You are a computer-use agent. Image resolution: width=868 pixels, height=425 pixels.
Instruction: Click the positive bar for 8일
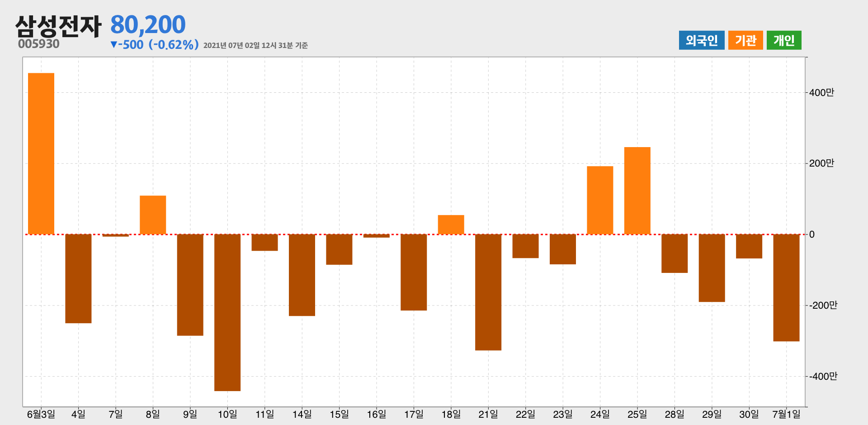coord(153,215)
